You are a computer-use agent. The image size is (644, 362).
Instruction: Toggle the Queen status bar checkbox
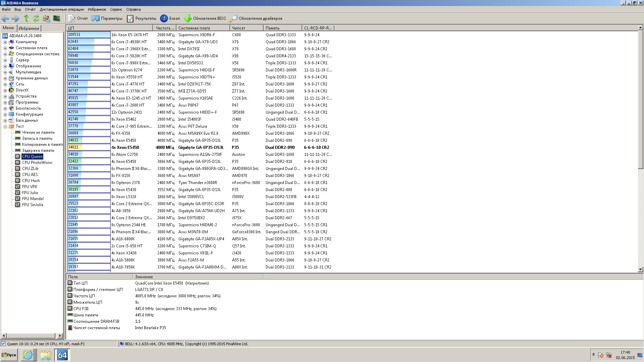[3, 344]
